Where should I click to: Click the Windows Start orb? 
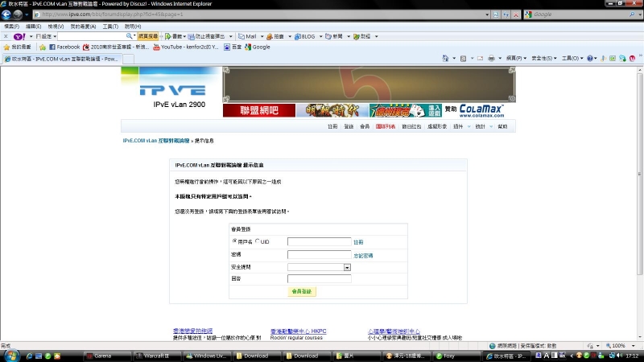tap(11, 356)
